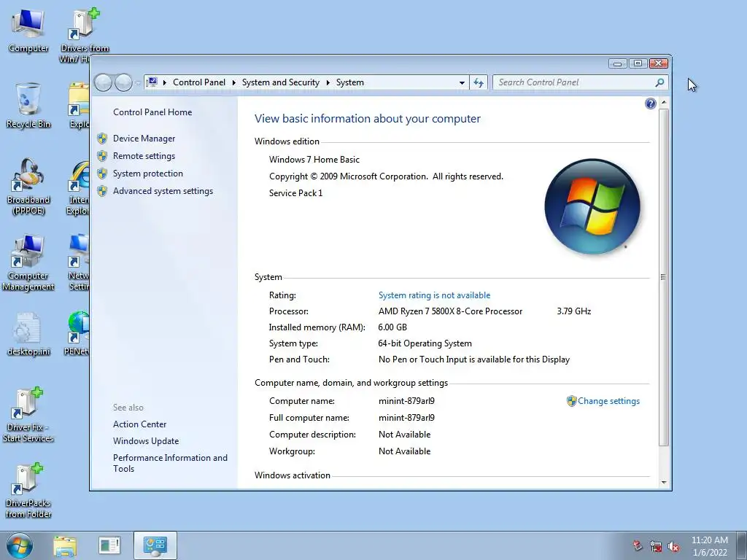The width and height of the screenshot is (747, 560).
Task: Expand the arrow after System and Security breadcrumb
Action: pos(328,82)
